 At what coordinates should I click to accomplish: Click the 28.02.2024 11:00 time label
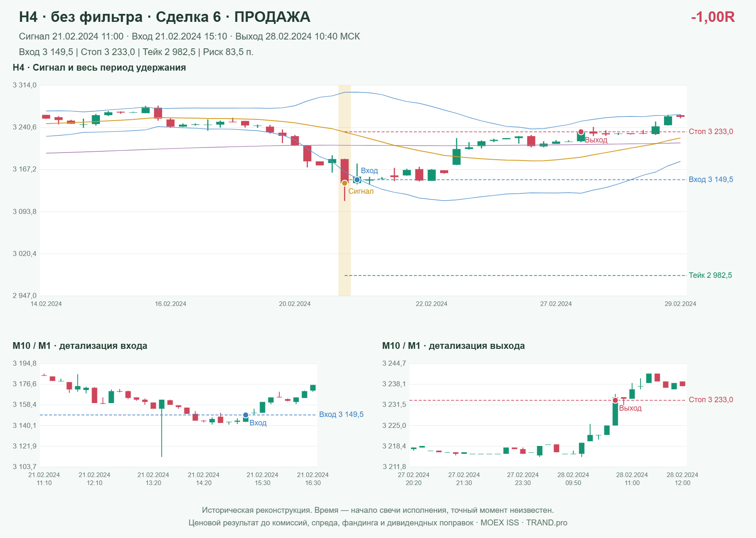click(x=632, y=479)
